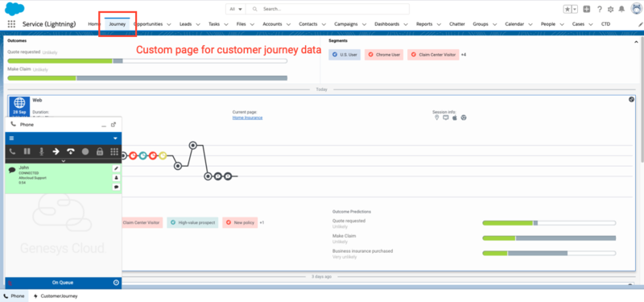Open the user profile avatar

coord(636,9)
